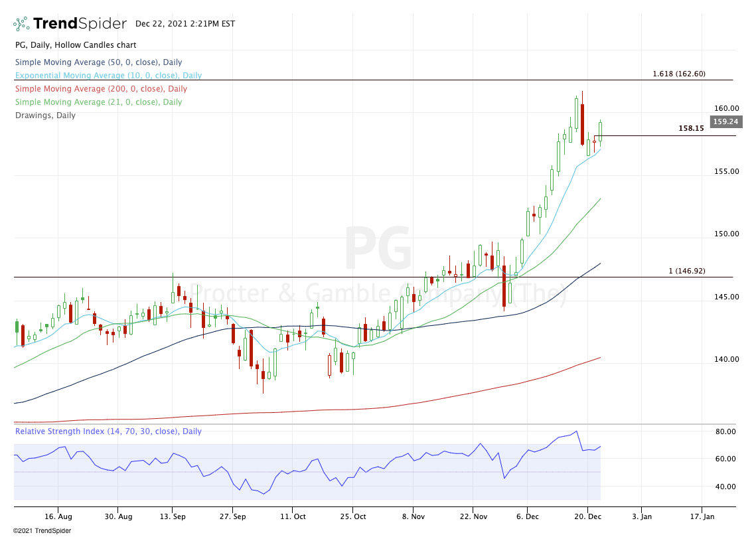Click the 145.00 price axis label

pos(727,297)
